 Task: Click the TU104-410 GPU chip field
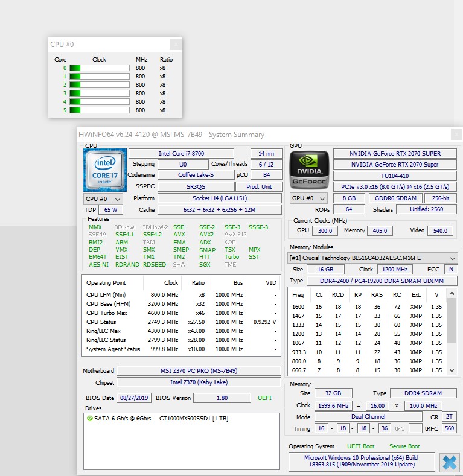click(x=395, y=176)
